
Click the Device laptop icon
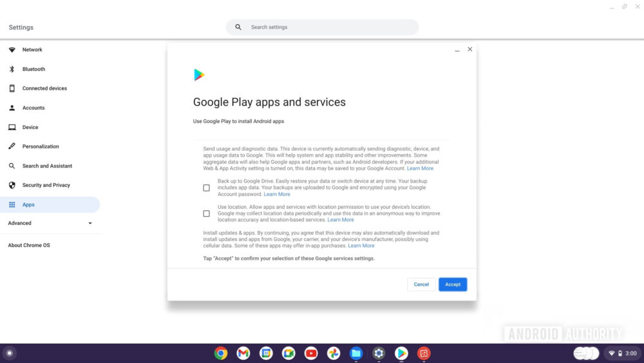12,128
